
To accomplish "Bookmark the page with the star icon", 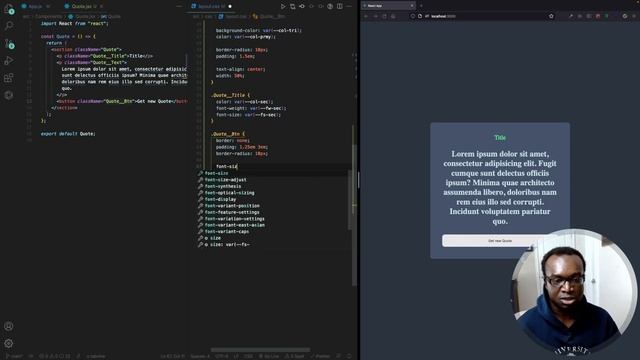I will pyautogui.click(x=551, y=16).
